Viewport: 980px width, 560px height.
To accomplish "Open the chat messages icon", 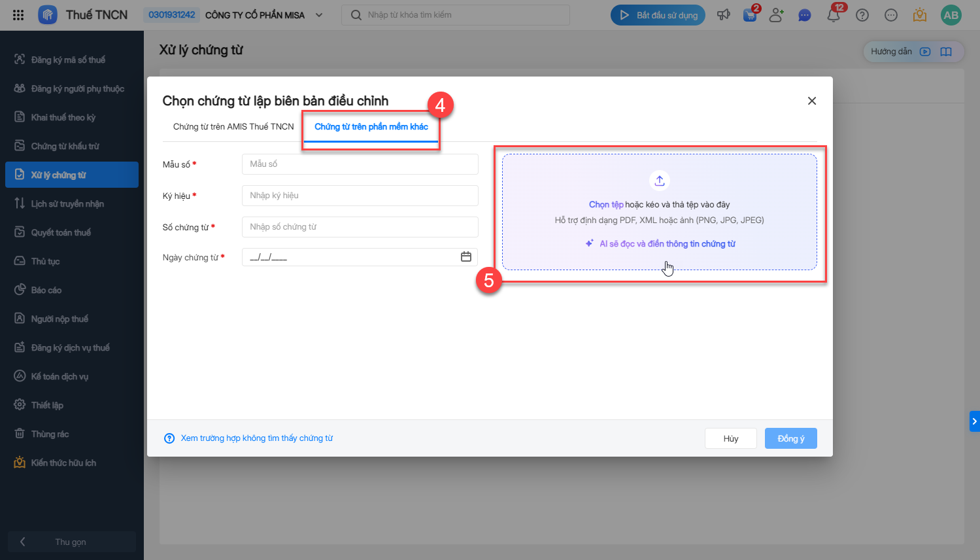I will point(804,15).
